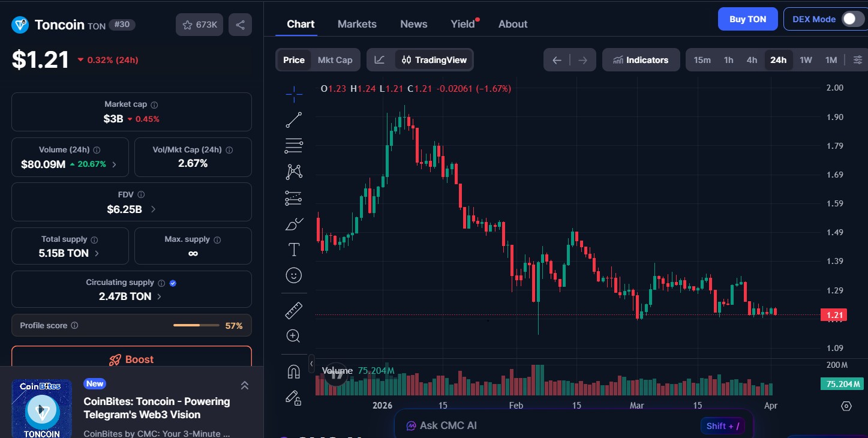This screenshot has width=868, height=438.
Task: Select the ruler measure tool
Action: [x=293, y=311]
